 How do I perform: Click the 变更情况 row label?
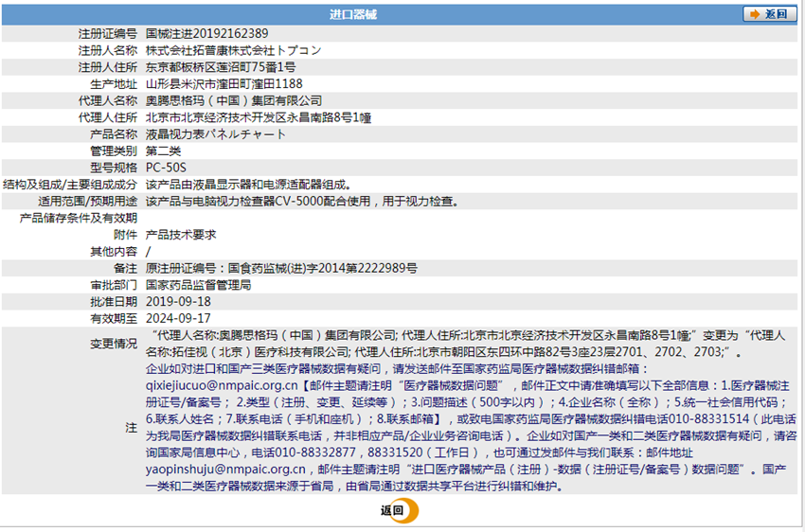tap(114, 344)
